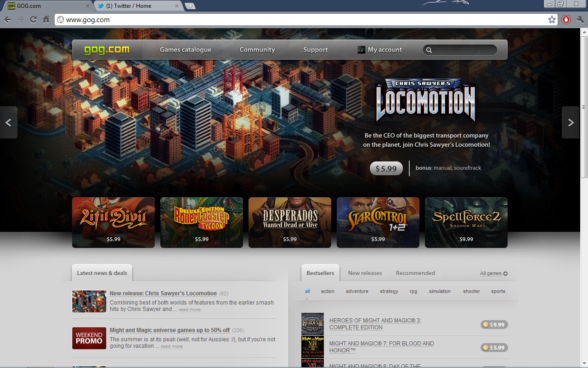
Task: Click the gog.com logo
Action: (107, 50)
